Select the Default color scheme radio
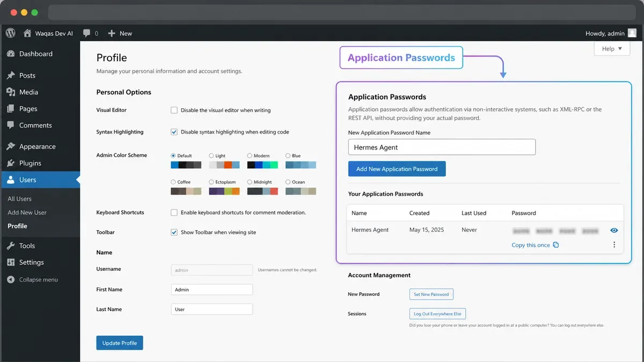Screen dimensions: 644x362 (x=173, y=156)
